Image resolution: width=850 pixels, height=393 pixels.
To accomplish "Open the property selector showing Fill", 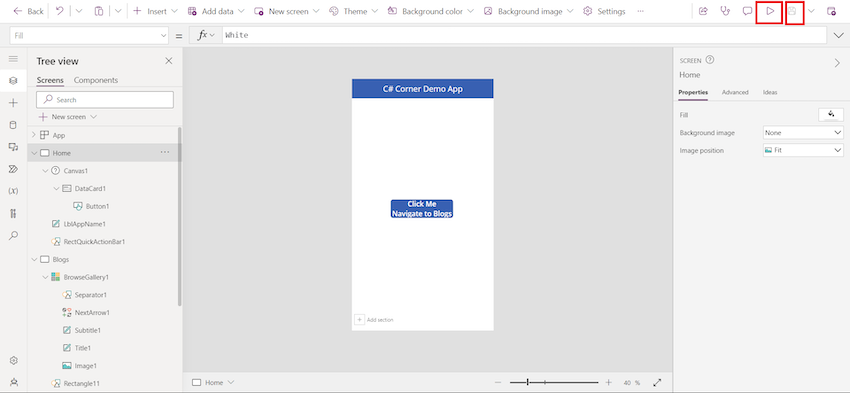I will click(89, 35).
